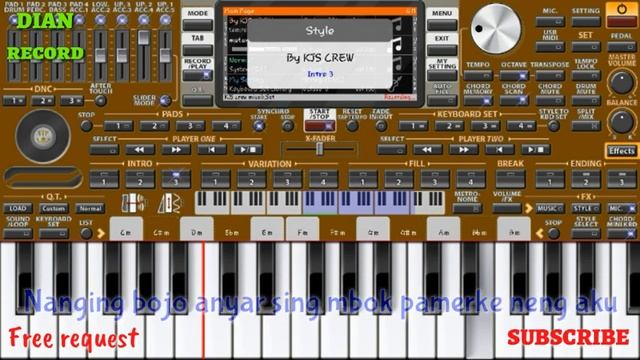
Task: Click Player Two fast-forward button
Action: (x=463, y=150)
